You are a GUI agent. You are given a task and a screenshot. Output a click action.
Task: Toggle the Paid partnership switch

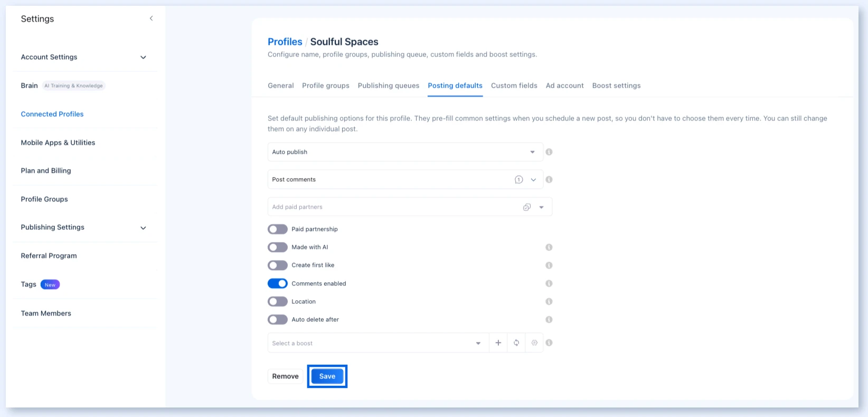coord(278,229)
